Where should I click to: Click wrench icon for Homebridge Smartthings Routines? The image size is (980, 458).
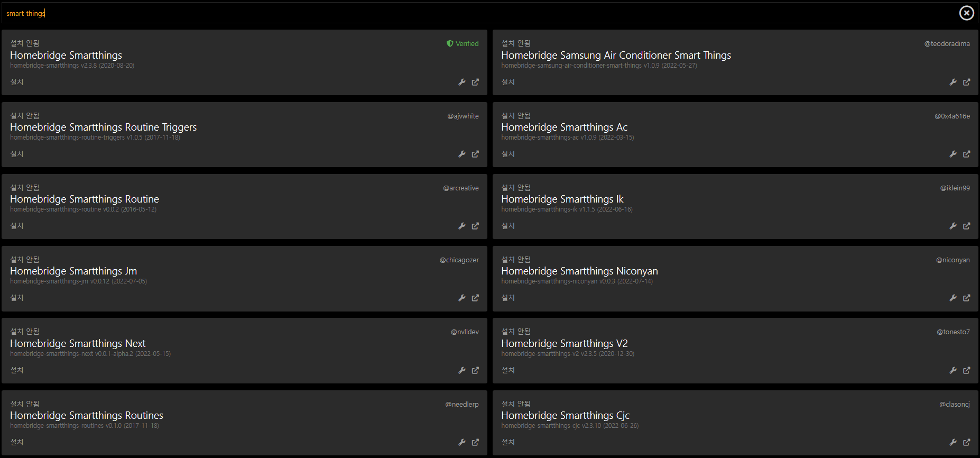(x=462, y=442)
